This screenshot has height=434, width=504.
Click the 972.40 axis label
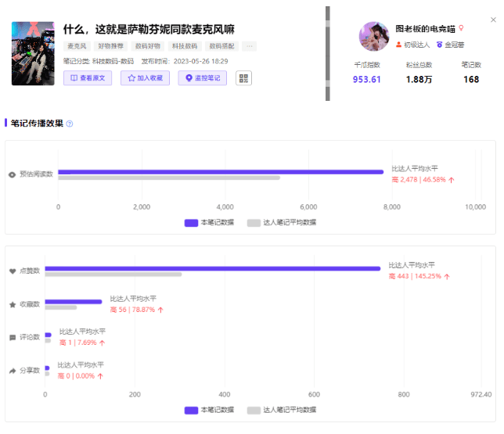point(481,395)
